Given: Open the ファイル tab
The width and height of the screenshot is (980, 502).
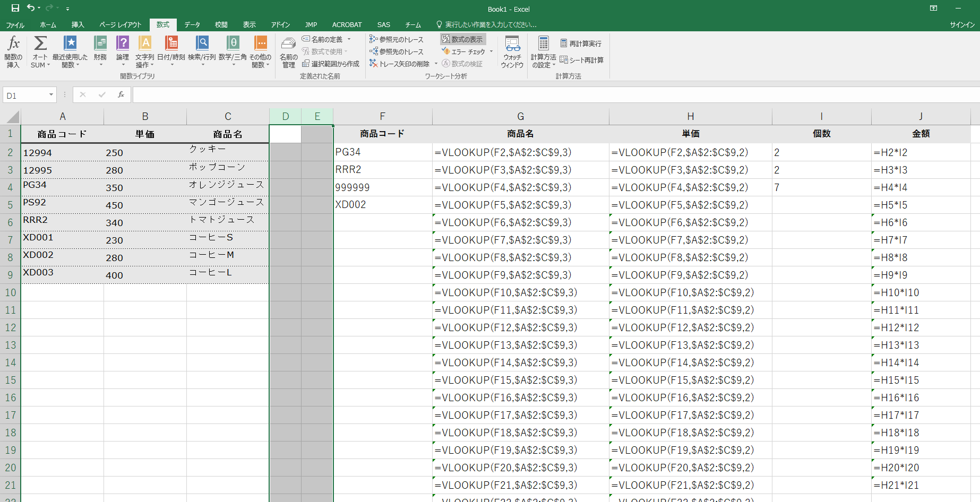Looking at the screenshot, I should point(15,25).
